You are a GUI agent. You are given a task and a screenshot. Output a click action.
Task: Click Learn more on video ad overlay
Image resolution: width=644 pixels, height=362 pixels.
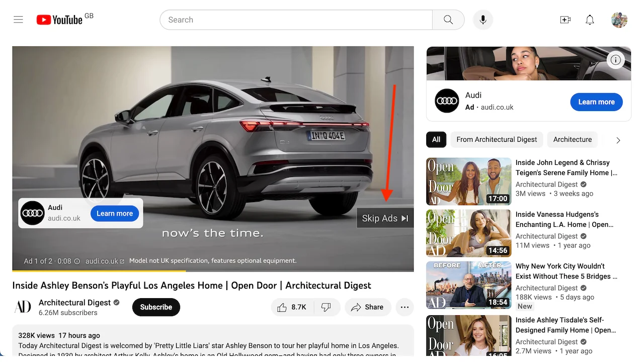point(115,213)
